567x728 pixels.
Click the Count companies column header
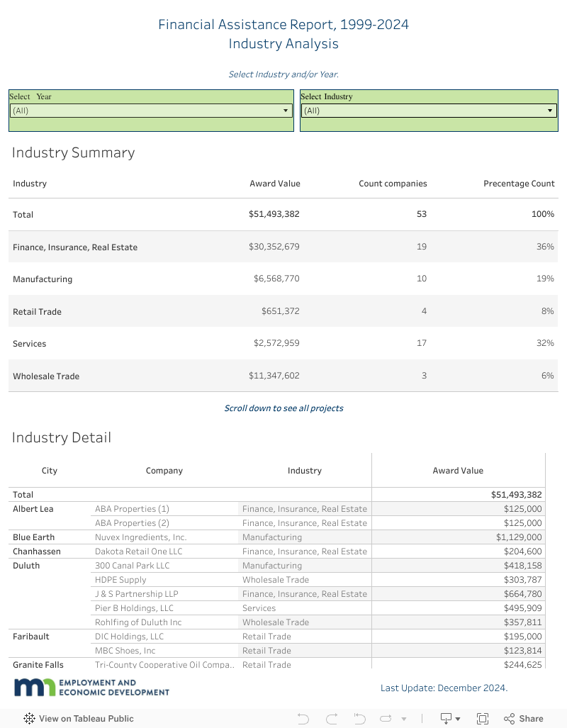393,184
